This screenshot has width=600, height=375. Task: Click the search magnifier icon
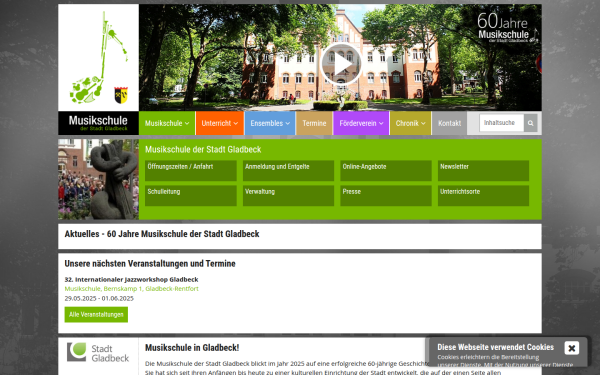click(x=530, y=123)
